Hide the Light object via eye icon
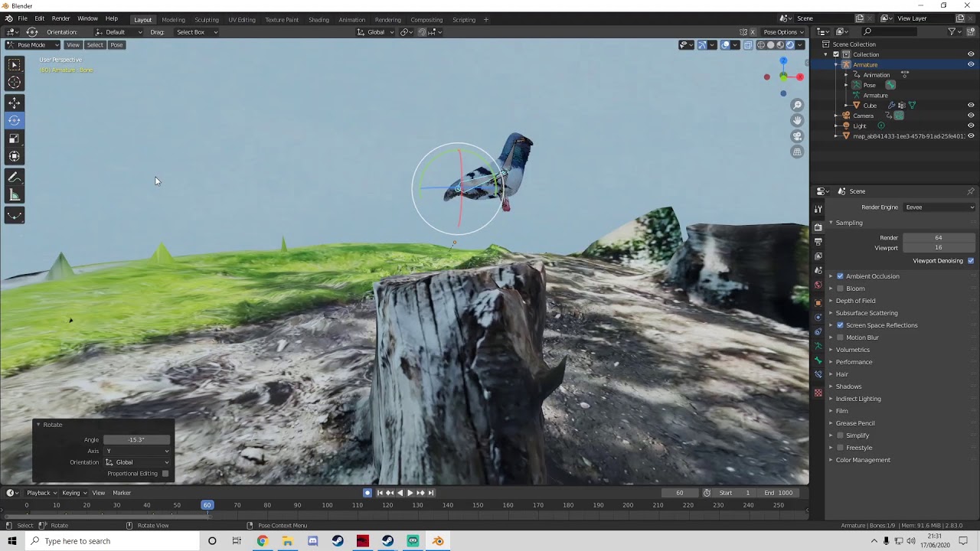Viewport: 980px width, 551px height. pos(971,126)
